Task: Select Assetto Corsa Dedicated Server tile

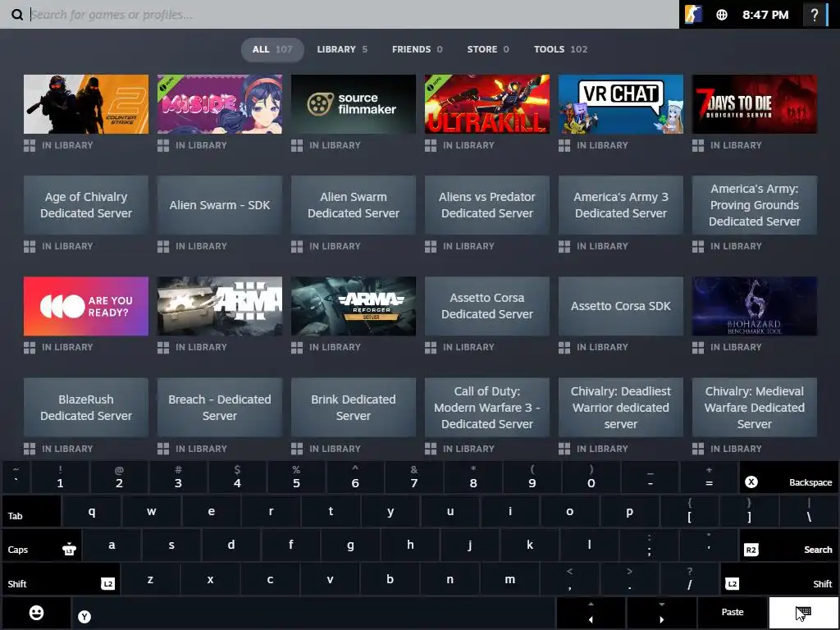Action: 487,306
